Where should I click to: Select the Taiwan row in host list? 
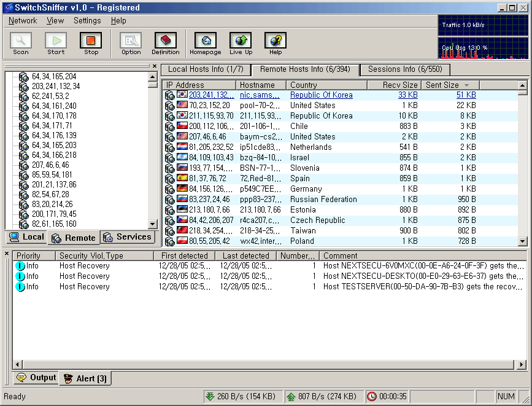point(341,231)
